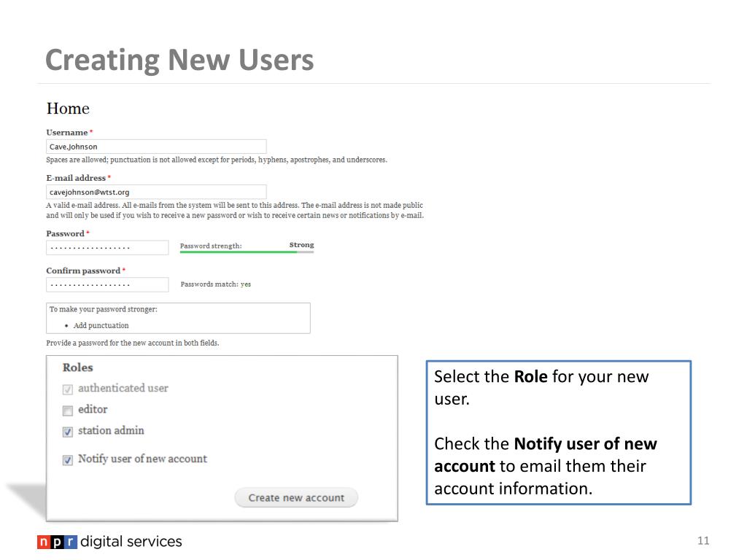Toggle the authenticated user checkbox
The height and width of the screenshot is (560, 747).
click(68, 389)
